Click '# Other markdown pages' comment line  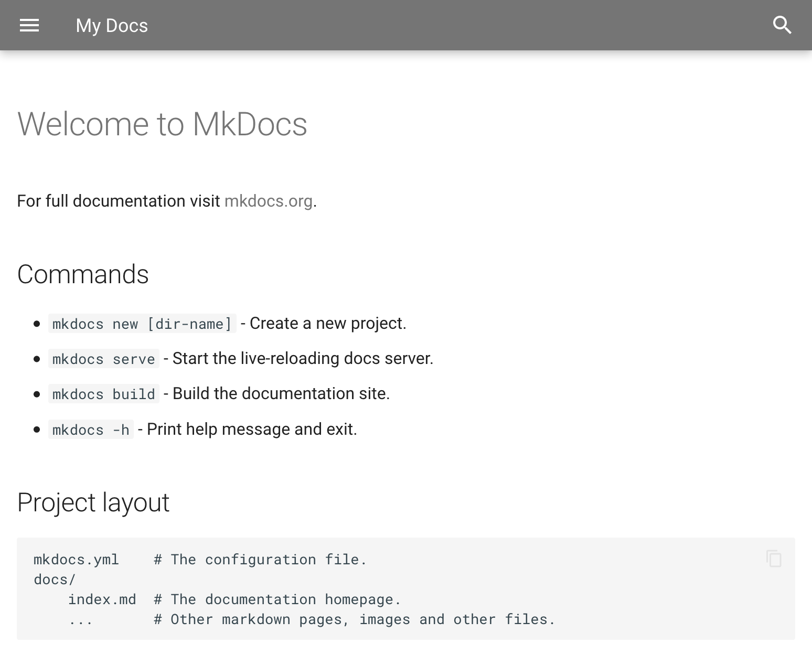(x=355, y=619)
